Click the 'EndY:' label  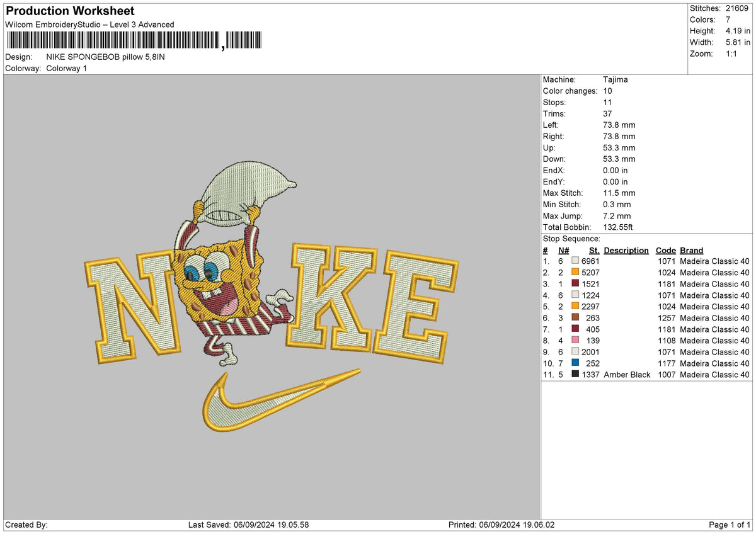coord(554,182)
